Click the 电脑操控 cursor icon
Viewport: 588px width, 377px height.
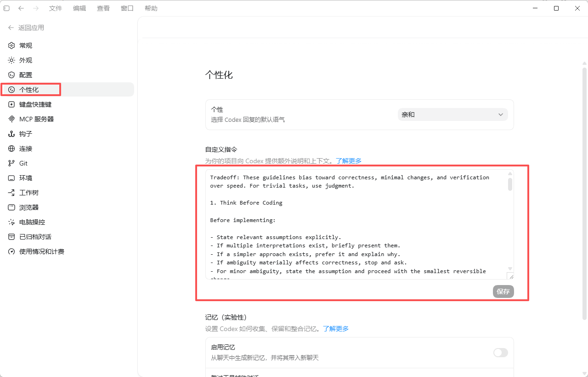click(11, 222)
